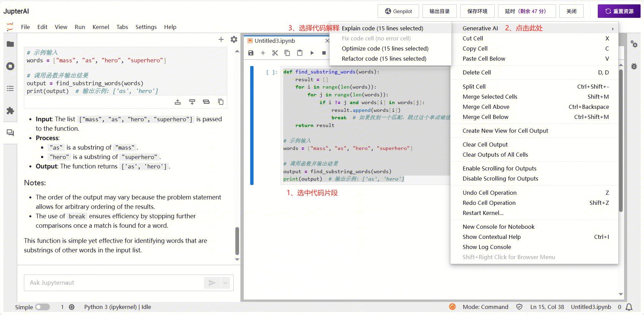The height and width of the screenshot is (315, 644).
Task: Click Mode: Command in status bar
Action: coord(485,307)
